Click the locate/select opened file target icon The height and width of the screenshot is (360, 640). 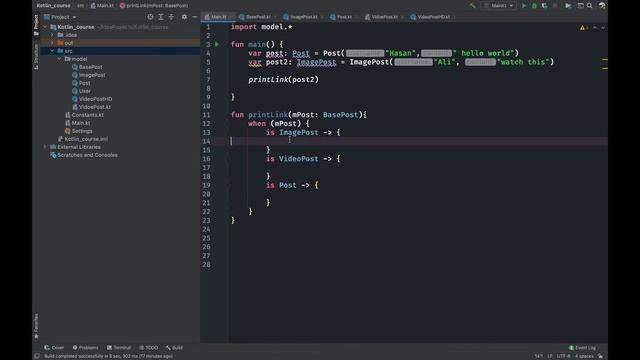(x=150, y=17)
